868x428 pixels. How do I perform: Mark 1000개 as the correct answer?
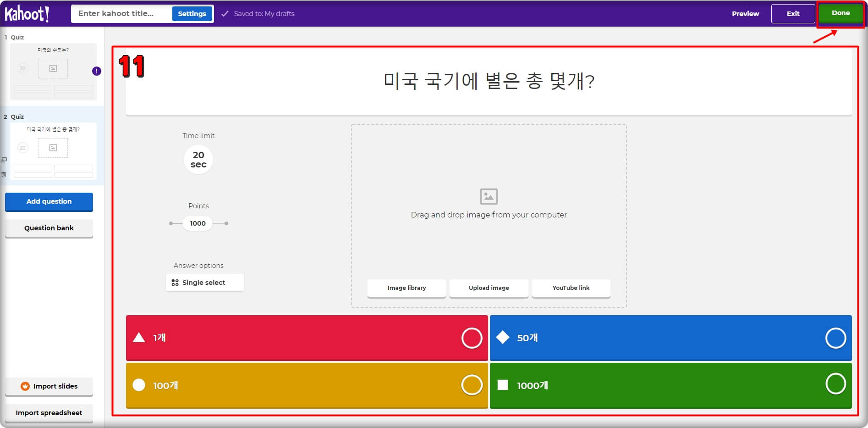click(x=835, y=384)
